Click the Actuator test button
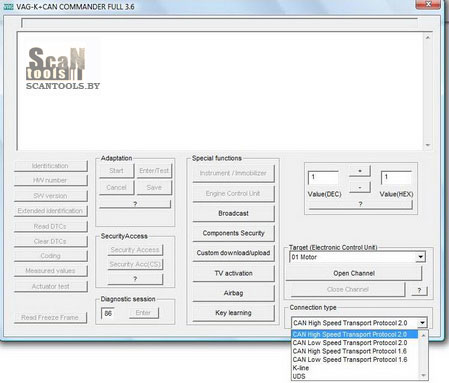Viewport: 449px width, 383px height. (51, 286)
